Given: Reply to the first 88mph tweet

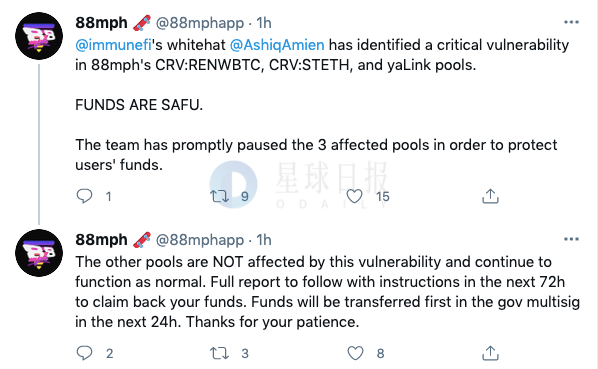Looking at the screenshot, I should tap(84, 196).
